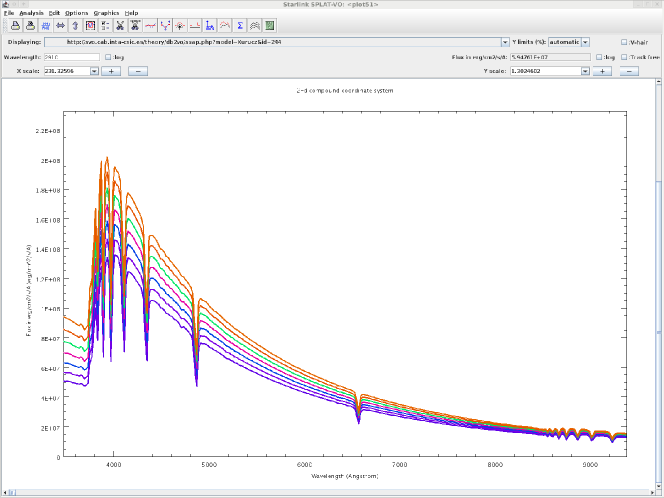Expand the Y limits automatic dropdown

tap(585, 42)
